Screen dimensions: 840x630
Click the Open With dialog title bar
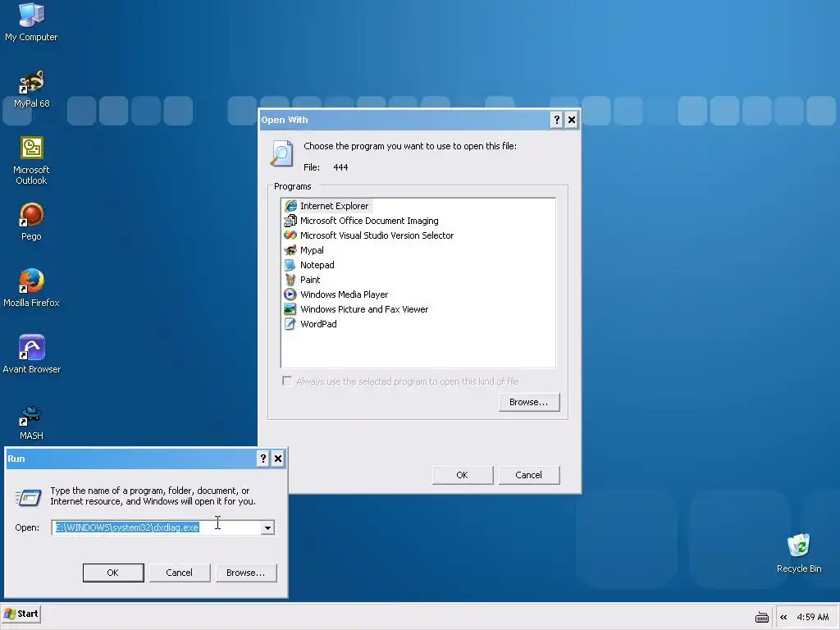click(404, 120)
